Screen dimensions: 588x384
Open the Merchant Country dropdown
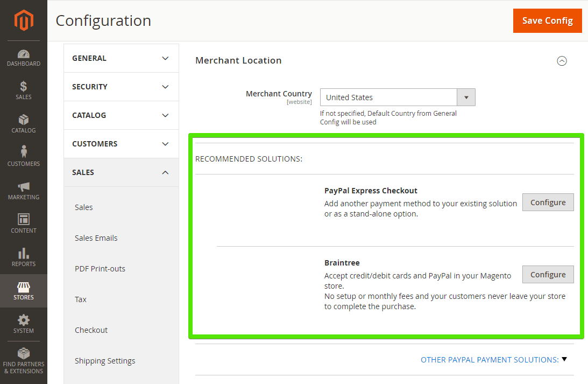[x=398, y=97]
